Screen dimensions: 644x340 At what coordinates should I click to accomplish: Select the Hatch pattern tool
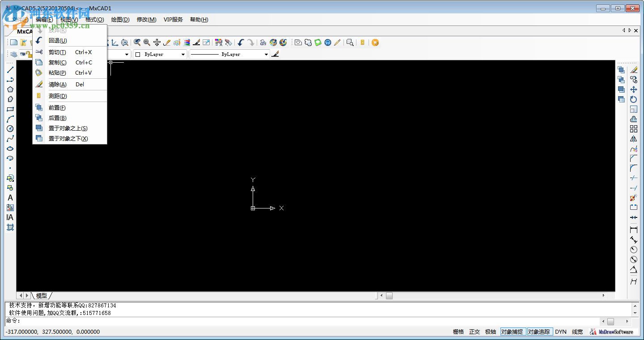10,227
